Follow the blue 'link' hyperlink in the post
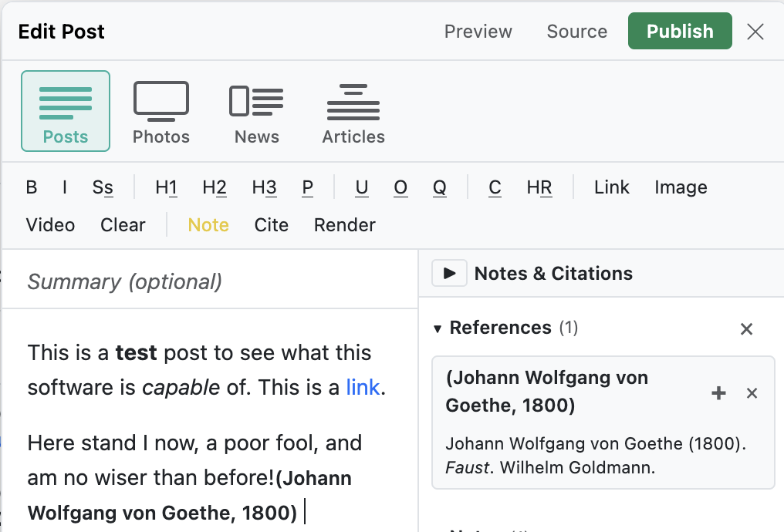Image resolution: width=784 pixels, height=532 pixels. pyautogui.click(x=363, y=387)
